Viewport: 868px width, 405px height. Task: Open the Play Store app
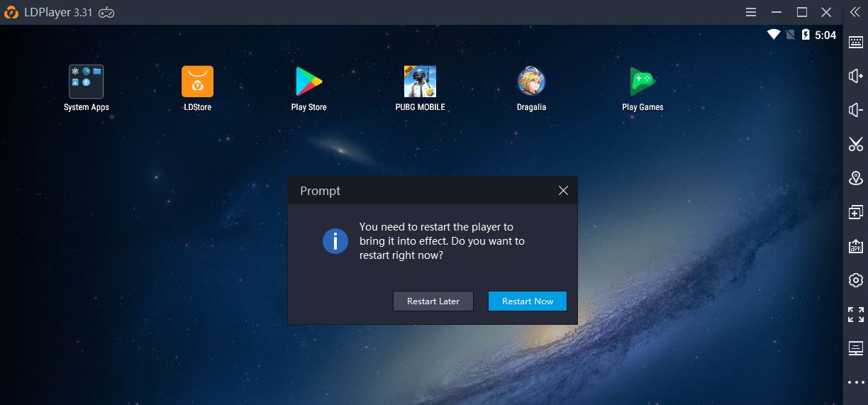[308, 82]
